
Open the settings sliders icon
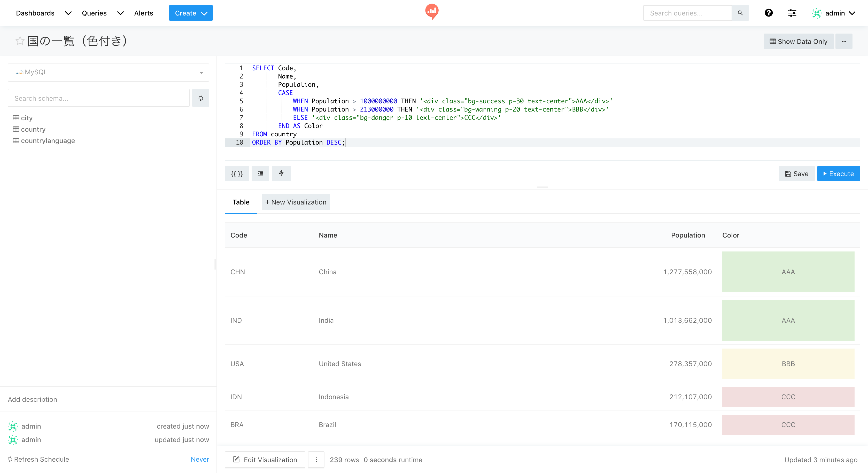tap(792, 13)
